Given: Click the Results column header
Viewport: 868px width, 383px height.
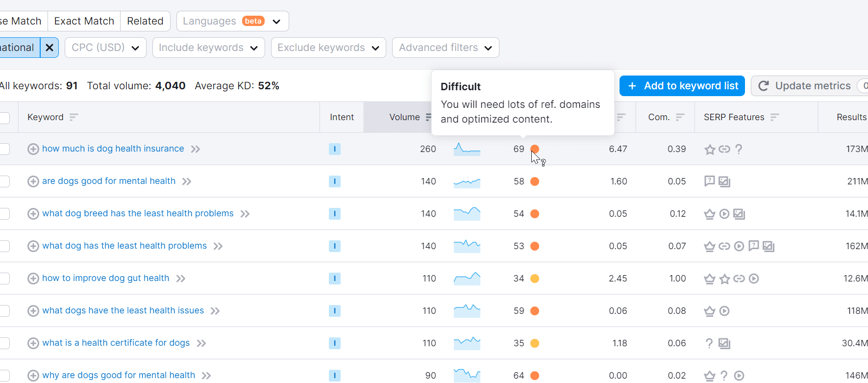Looking at the screenshot, I should (x=851, y=117).
